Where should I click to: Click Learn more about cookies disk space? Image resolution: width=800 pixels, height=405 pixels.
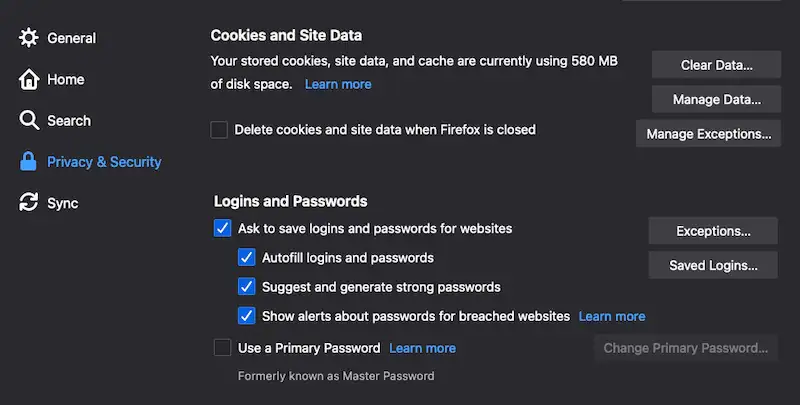338,84
